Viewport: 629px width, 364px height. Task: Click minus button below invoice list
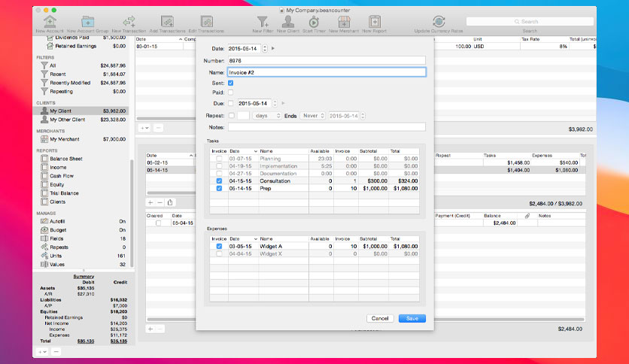[x=160, y=202]
